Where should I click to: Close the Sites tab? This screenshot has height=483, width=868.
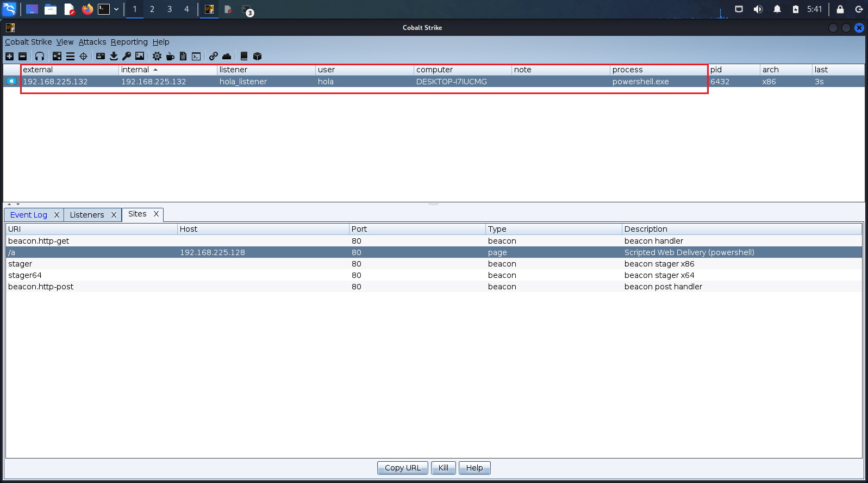coord(156,214)
